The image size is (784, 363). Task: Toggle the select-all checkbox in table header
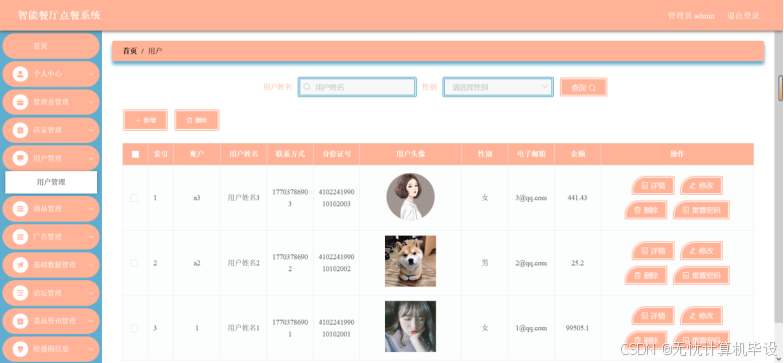(x=135, y=154)
